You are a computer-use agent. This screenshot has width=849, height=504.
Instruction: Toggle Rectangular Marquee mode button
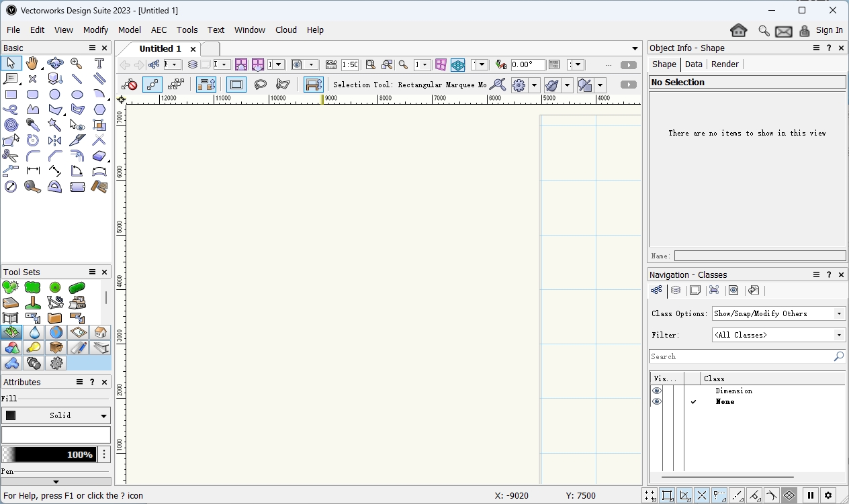236,85
